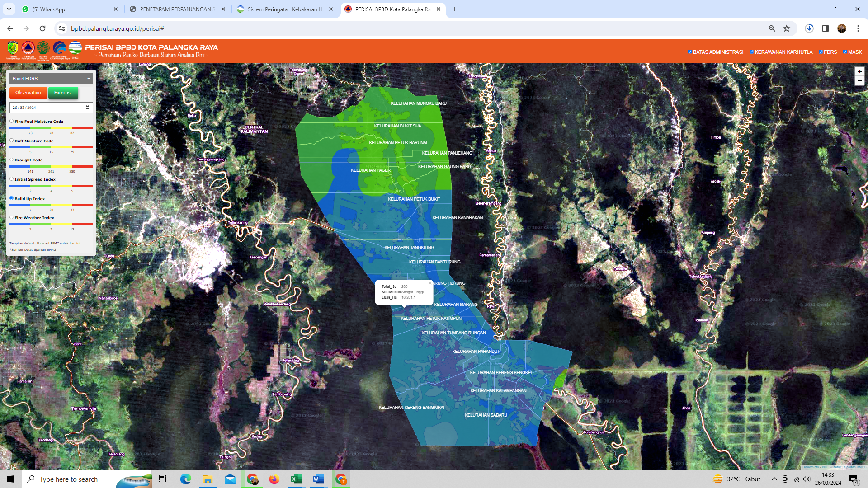Screen dimensions: 868x488
Task: Select Build Up Index radio
Action: point(12,198)
